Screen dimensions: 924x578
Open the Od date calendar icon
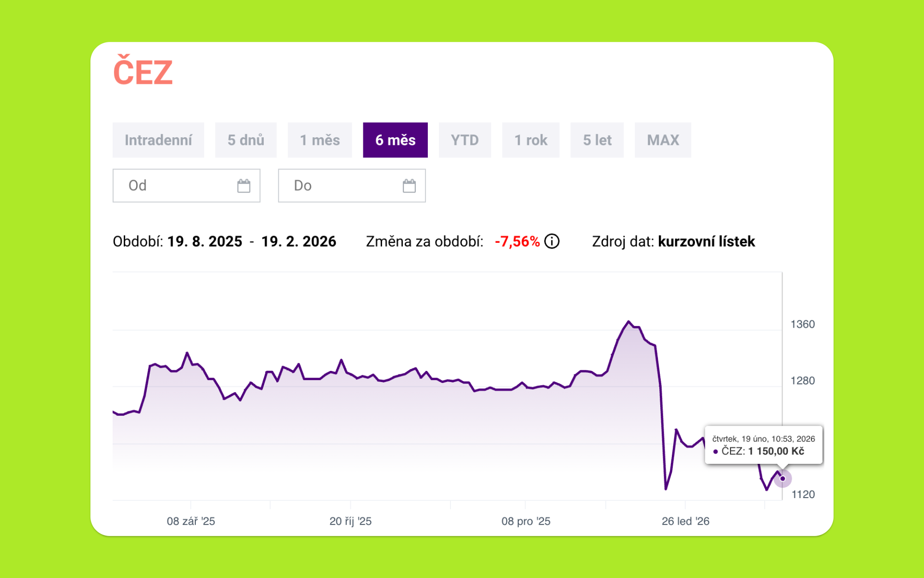(x=244, y=186)
